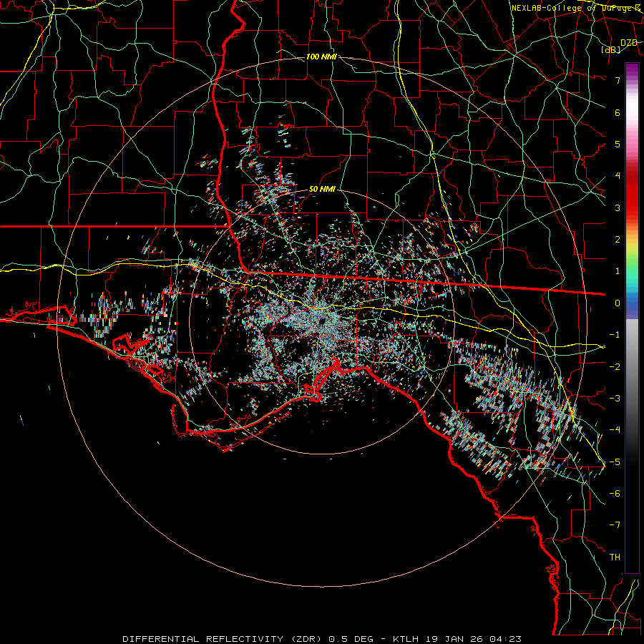Click the "KTLH" radar site identifier in caption

tap(407, 639)
